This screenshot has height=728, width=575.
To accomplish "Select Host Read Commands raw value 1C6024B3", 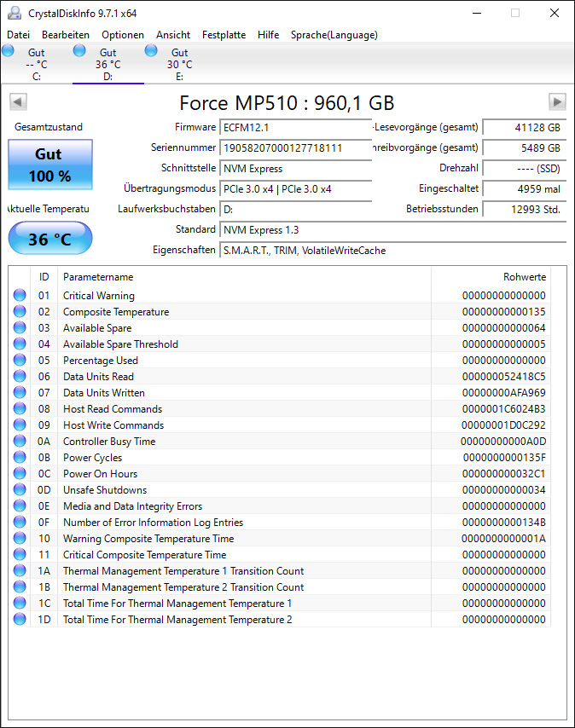I will [x=504, y=409].
